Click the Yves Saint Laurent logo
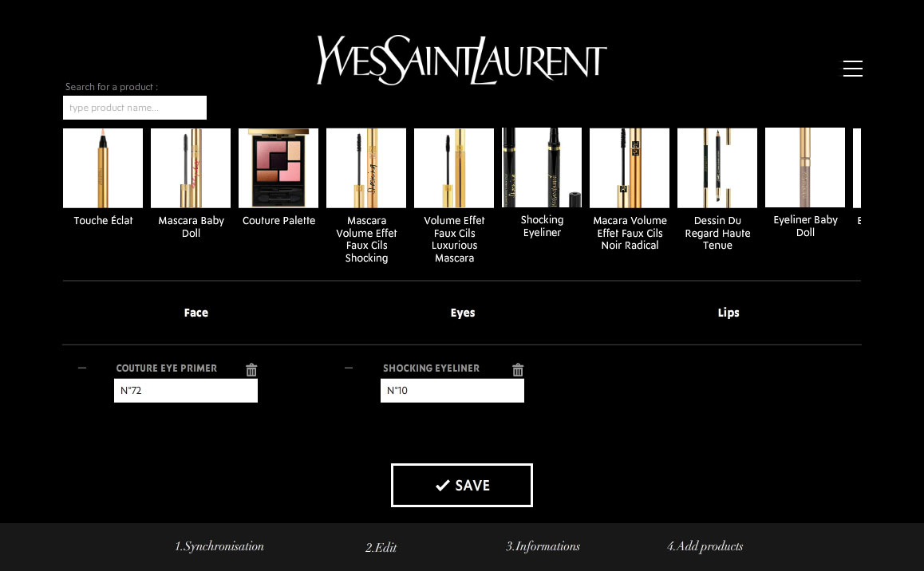Screen dimensions: 924x571 click(x=461, y=60)
